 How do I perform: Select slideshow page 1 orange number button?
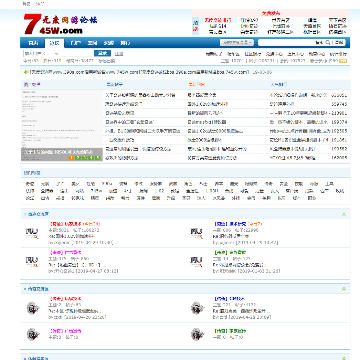71,158
